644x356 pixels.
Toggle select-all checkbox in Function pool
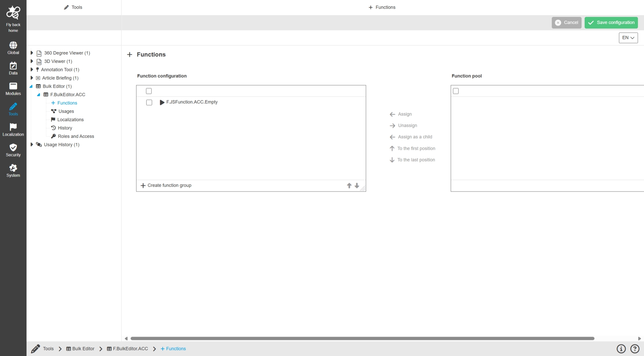[x=456, y=91]
